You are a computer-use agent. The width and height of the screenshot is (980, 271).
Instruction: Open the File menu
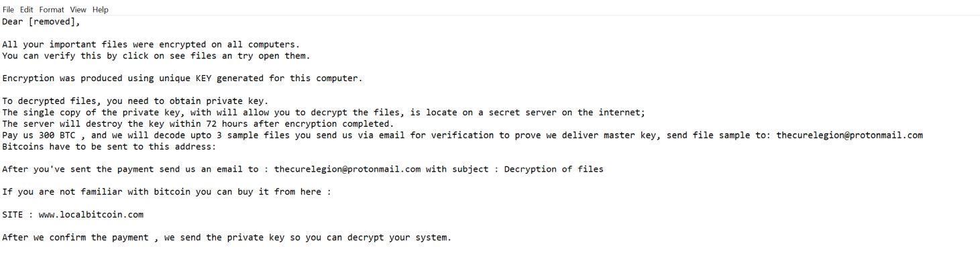8,9
